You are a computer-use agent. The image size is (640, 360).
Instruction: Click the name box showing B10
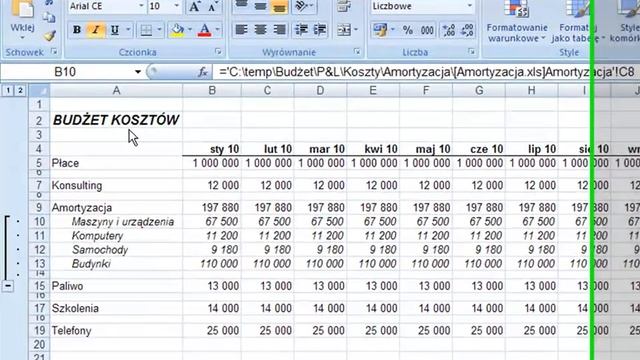pyautogui.click(x=65, y=72)
